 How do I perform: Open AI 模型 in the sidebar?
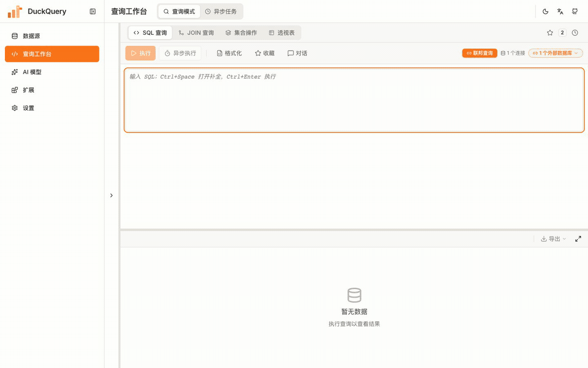(x=52, y=72)
